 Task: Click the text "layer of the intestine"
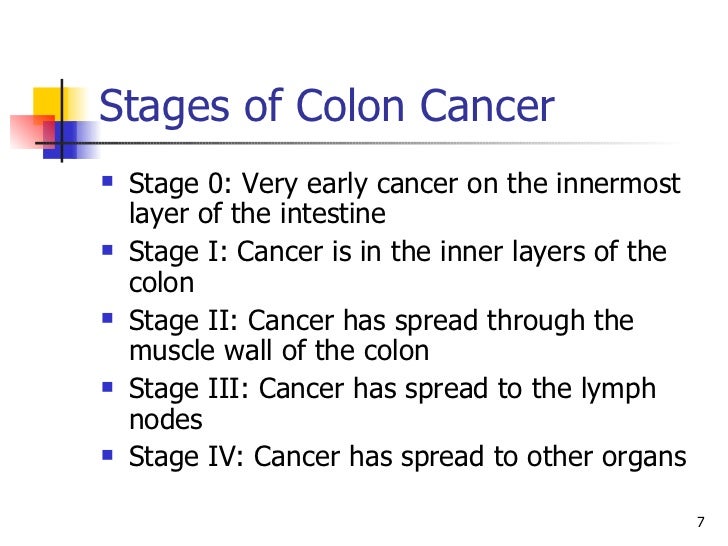coord(257,214)
